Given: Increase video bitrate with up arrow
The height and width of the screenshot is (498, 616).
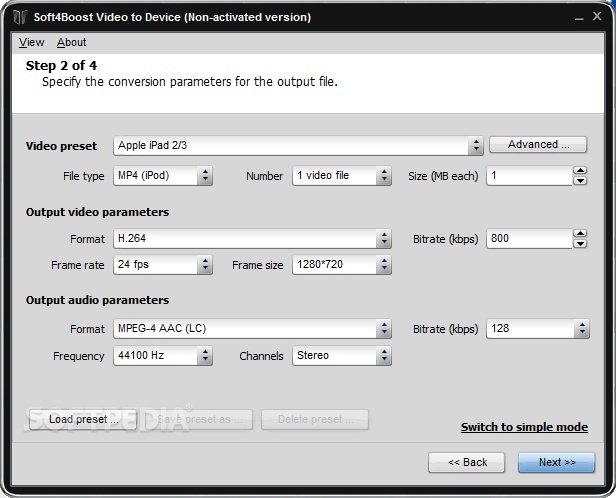Looking at the screenshot, I should click(x=580, y=234).
